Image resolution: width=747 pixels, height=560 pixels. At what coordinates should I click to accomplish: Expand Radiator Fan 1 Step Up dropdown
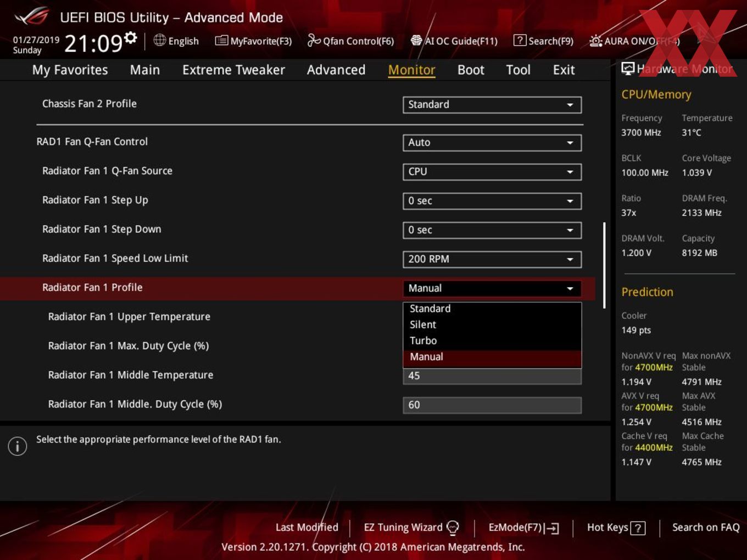492,201
